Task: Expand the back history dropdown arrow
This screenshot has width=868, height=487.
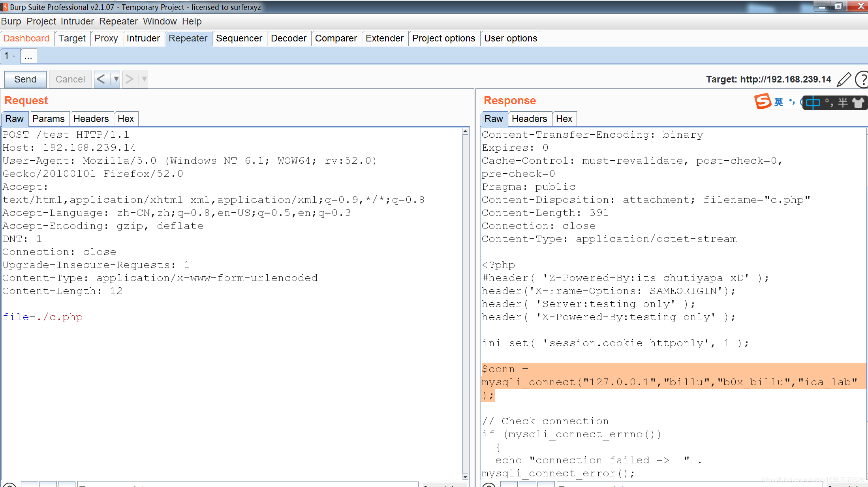Action: pos(116,79)
